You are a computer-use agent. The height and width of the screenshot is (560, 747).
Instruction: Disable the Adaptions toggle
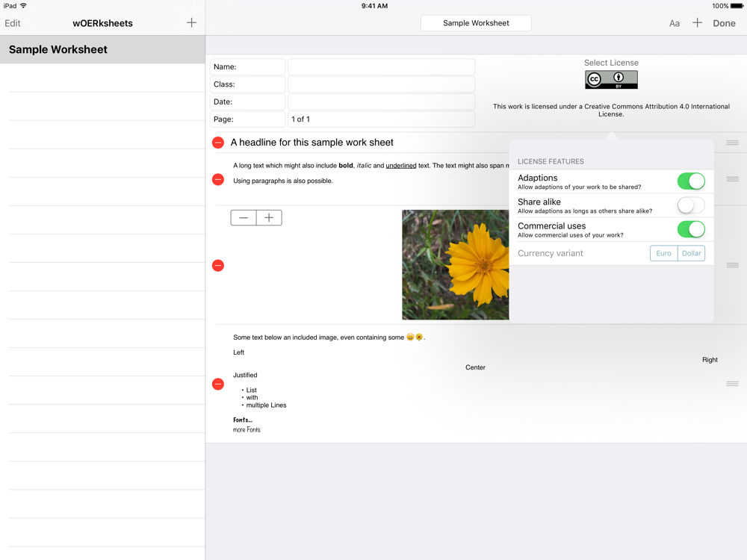[690, 181]
